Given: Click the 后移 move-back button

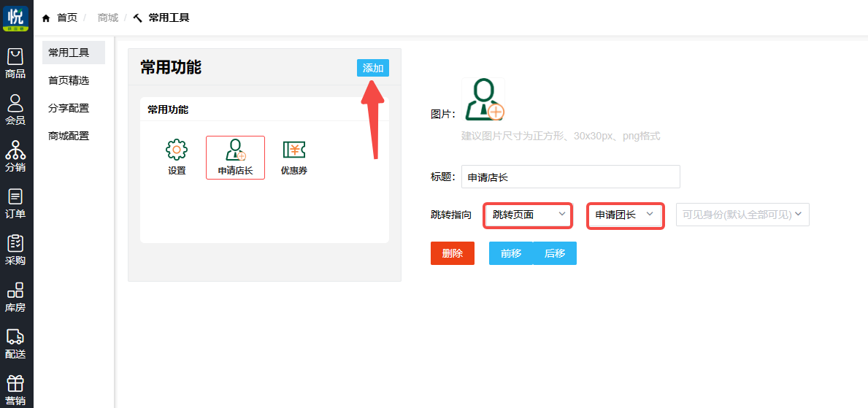Looking at the screenshot, I should tap(555, 253).
